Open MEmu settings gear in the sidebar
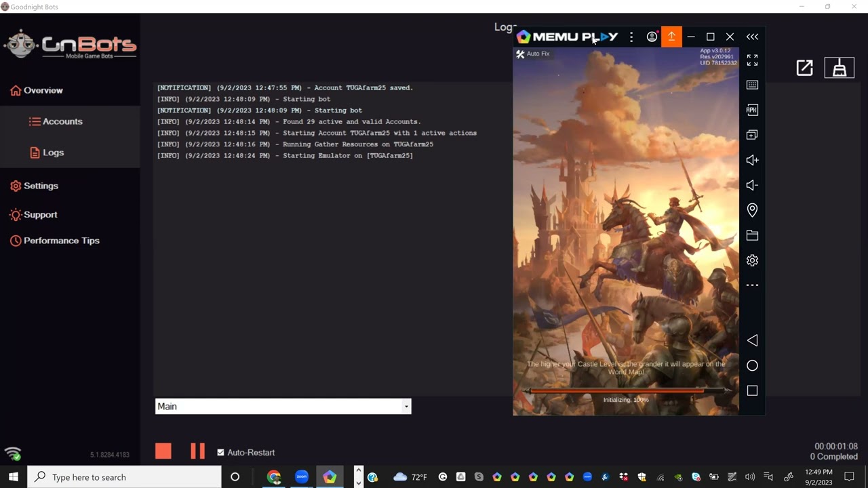868x488 pixels. click(752, 260)
